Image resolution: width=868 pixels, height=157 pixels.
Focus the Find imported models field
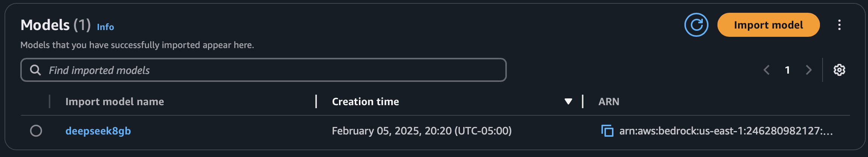pos(264,70)
